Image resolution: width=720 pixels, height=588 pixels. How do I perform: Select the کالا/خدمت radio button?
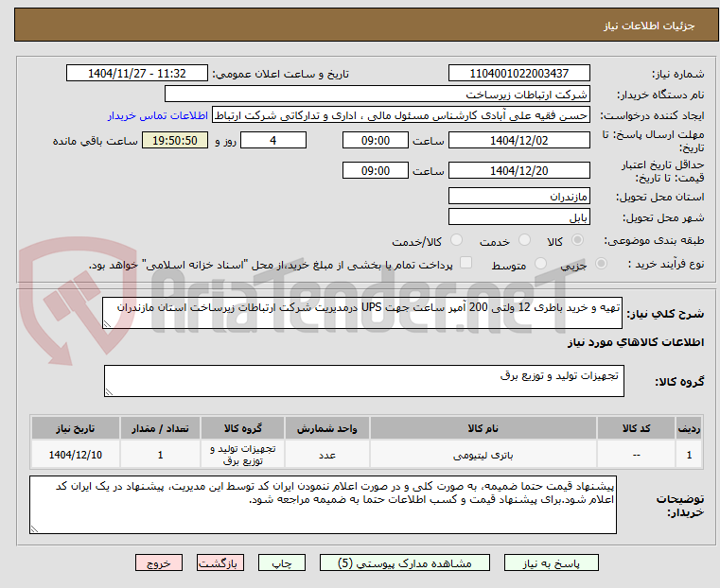pos(456,240)
